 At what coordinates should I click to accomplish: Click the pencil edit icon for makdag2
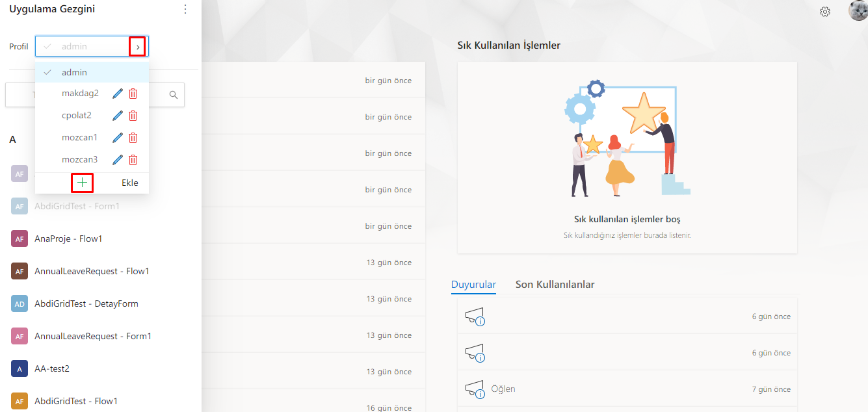118,94
